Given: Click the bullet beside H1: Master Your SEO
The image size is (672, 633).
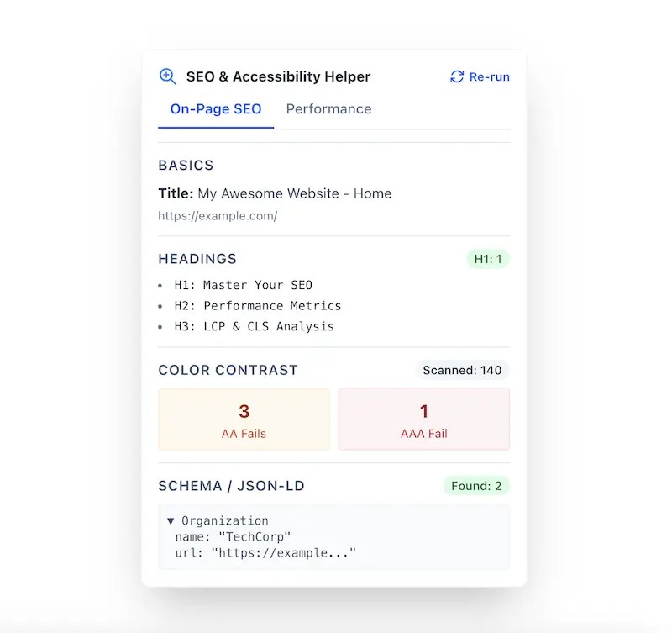Looking at the screenshot, I should pos(163,285).
